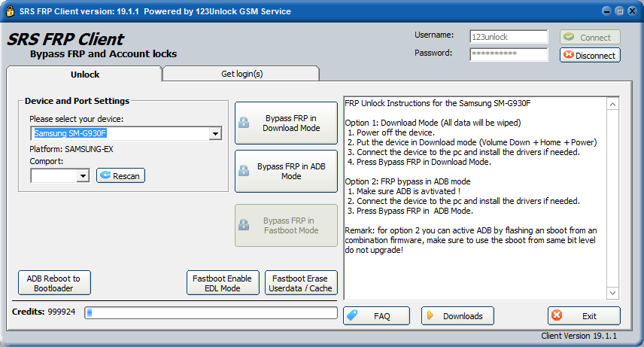Screen dimensions: 644x347
Task: Select the Unlock tab
Action: click(84, 75)
